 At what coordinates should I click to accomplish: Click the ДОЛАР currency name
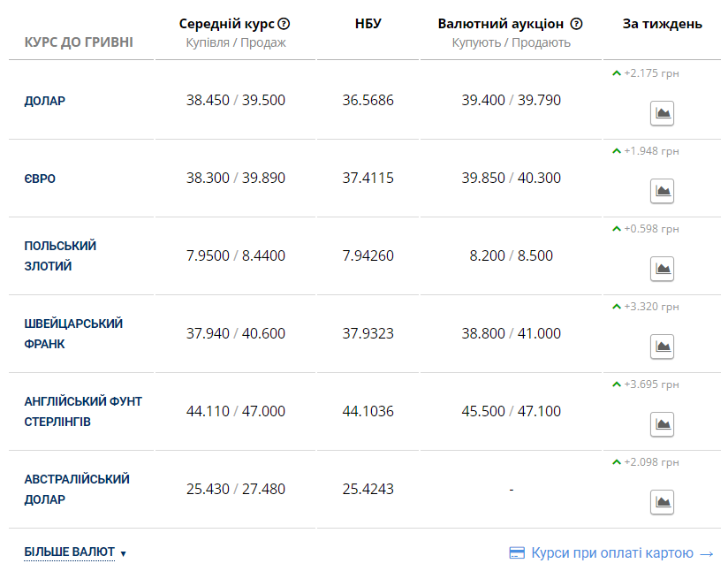tap(45, 101)
